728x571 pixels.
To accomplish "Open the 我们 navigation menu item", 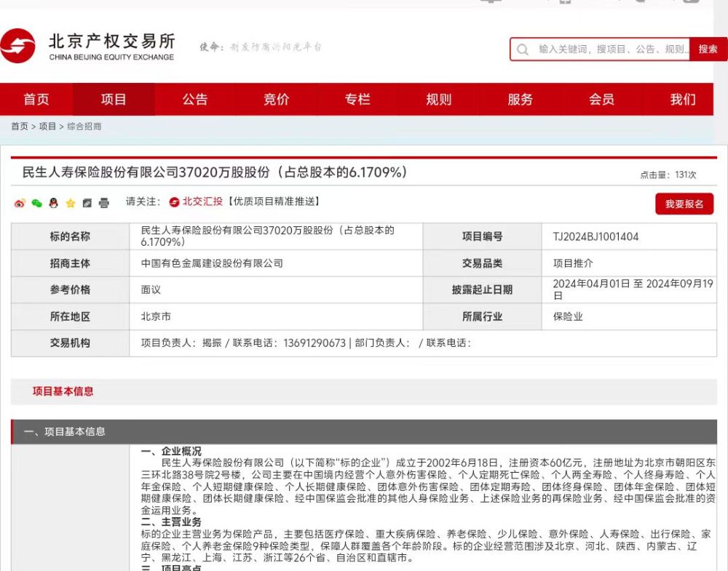I will tap(683, 99).
